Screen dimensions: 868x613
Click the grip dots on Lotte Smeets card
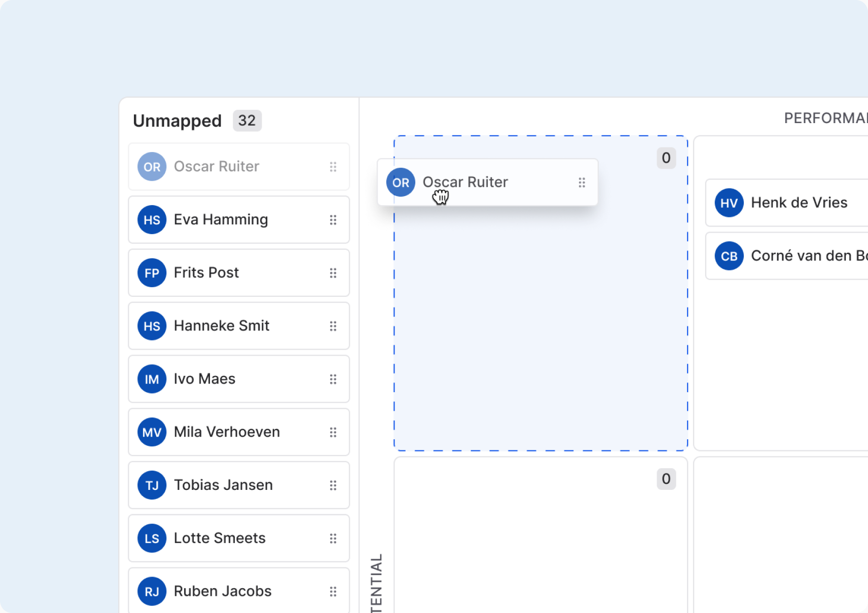click(x=333, y=539)
